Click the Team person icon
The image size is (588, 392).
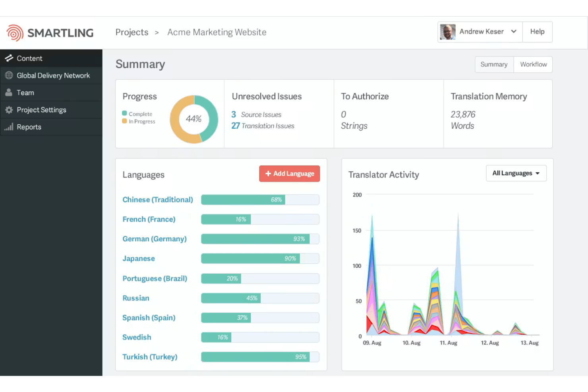click(x=9, y=93)
